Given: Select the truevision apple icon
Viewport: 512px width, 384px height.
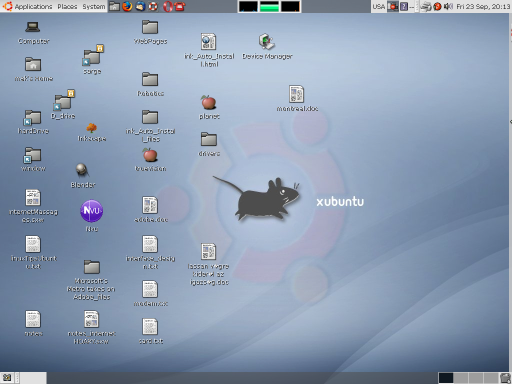Looking at the screenshot, I should click(x=150, y=159).
